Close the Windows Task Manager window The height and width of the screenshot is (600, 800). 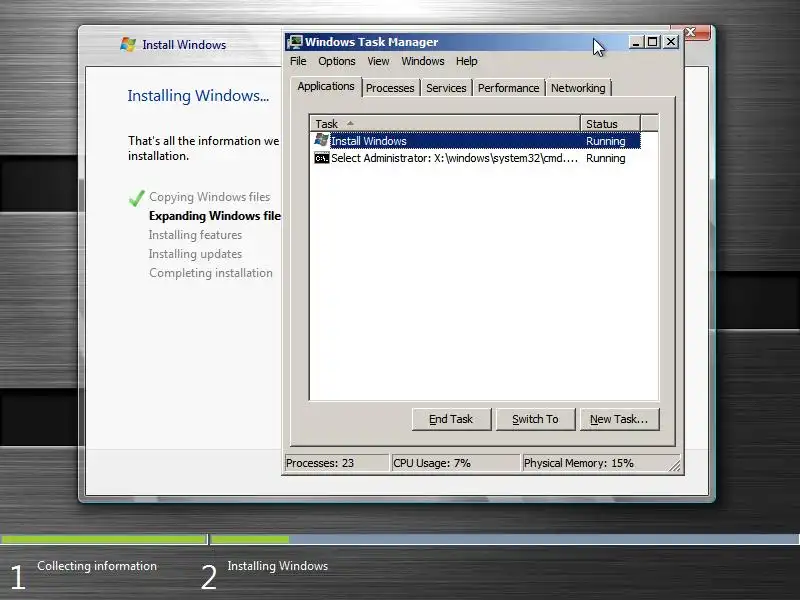(671, 42)
